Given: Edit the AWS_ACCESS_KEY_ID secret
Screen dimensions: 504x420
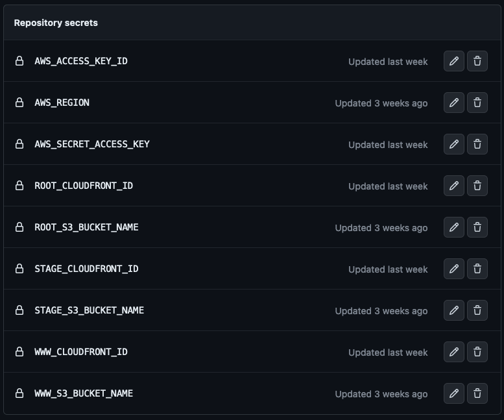Looking at the screenshot, I should pyautogui.click(x=454, y=61).
